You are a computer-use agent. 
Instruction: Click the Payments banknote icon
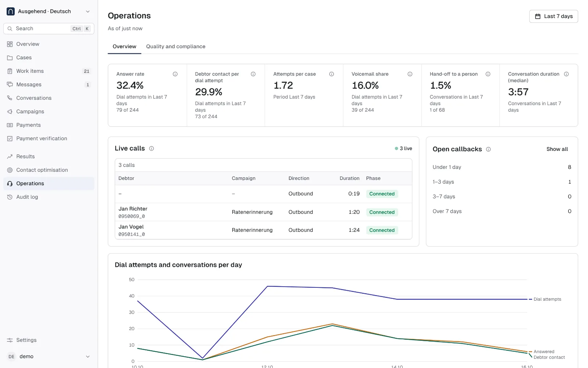(10, 125)
